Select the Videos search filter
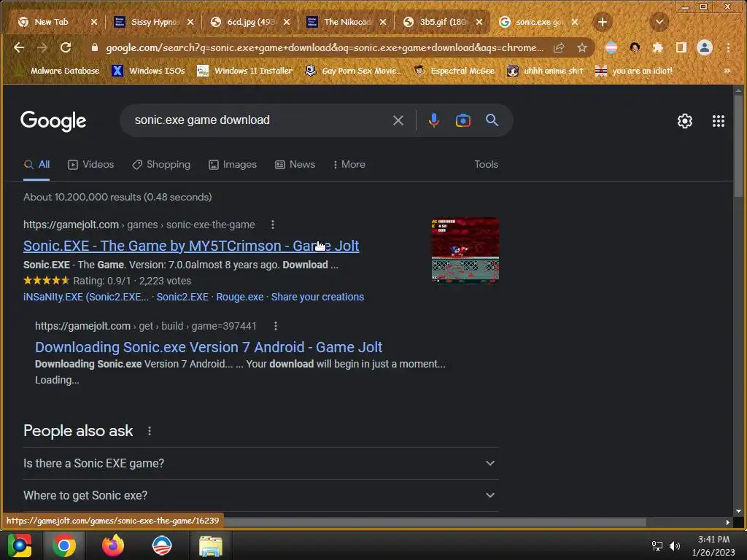This screenshot has height=560, width=747. coord(91,165)
